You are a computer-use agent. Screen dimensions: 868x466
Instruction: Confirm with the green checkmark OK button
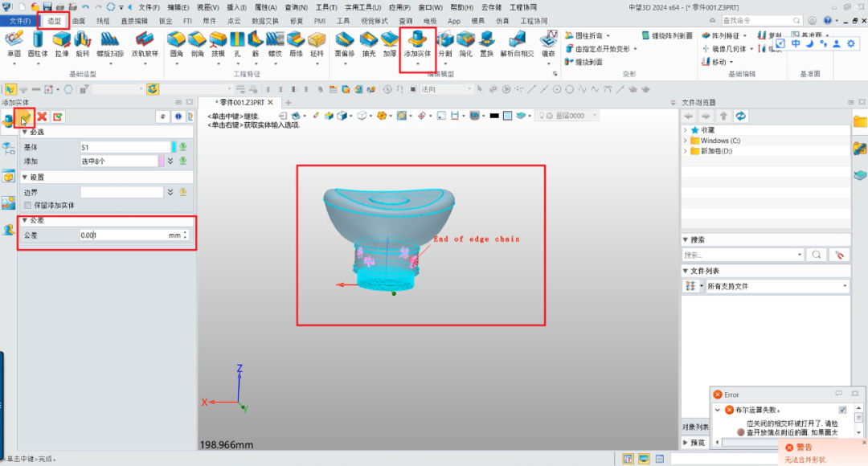25,117
